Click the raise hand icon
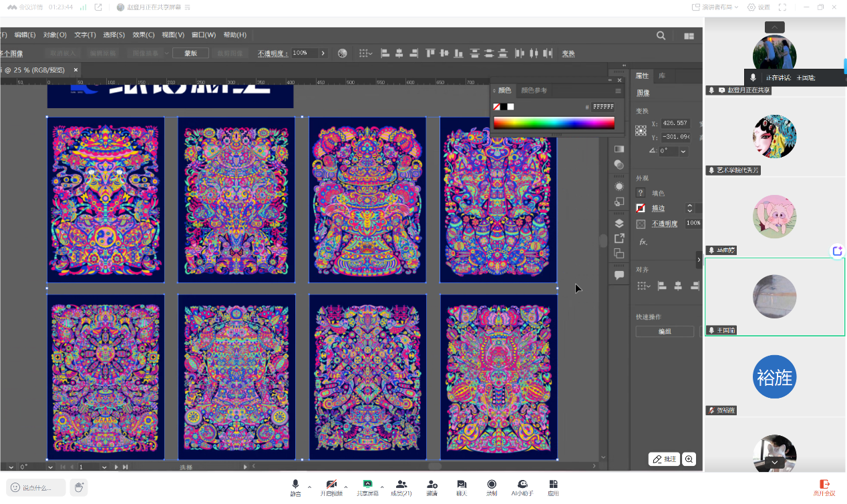Viewport: 847px width, 504px height. point(79,487)
